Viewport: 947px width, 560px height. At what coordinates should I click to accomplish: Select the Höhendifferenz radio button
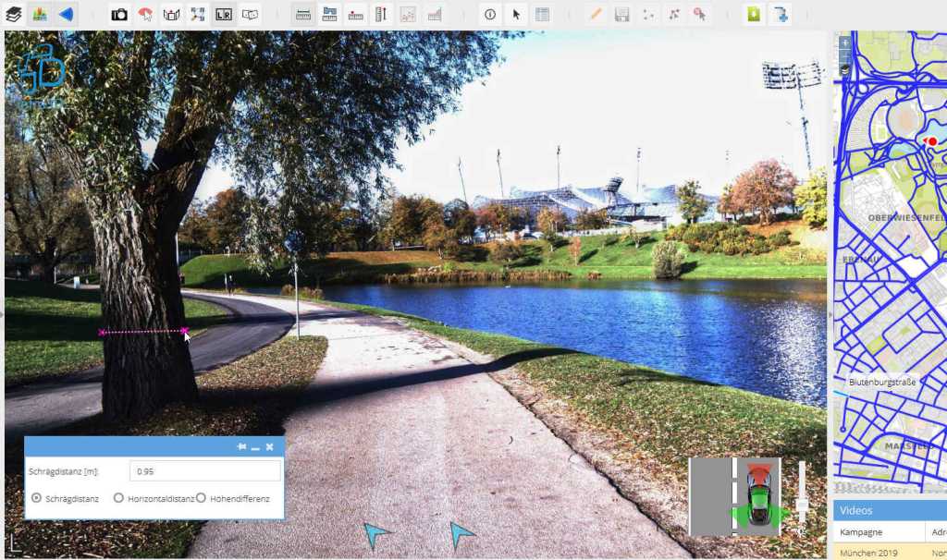click(201, 498)
